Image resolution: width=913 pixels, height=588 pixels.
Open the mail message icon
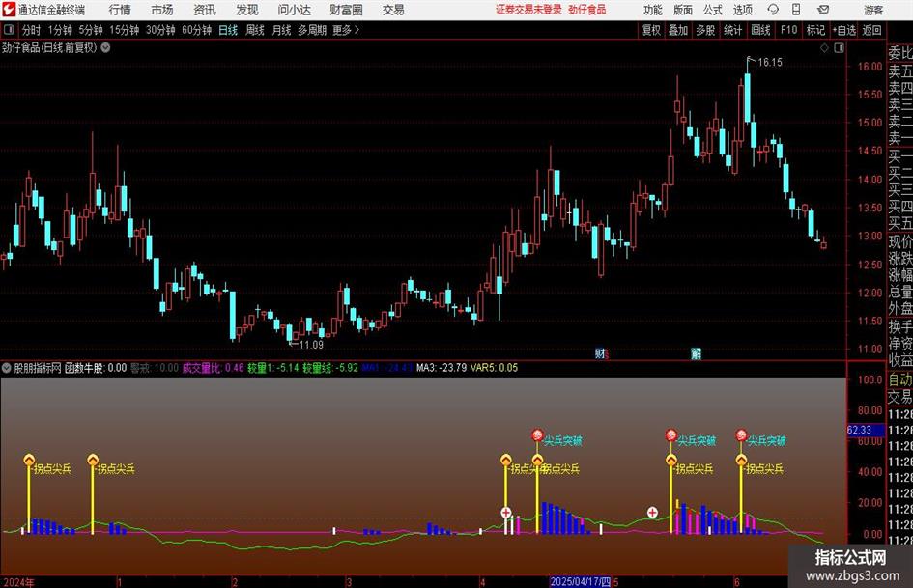pyautogui.click(x=823, y=10)
